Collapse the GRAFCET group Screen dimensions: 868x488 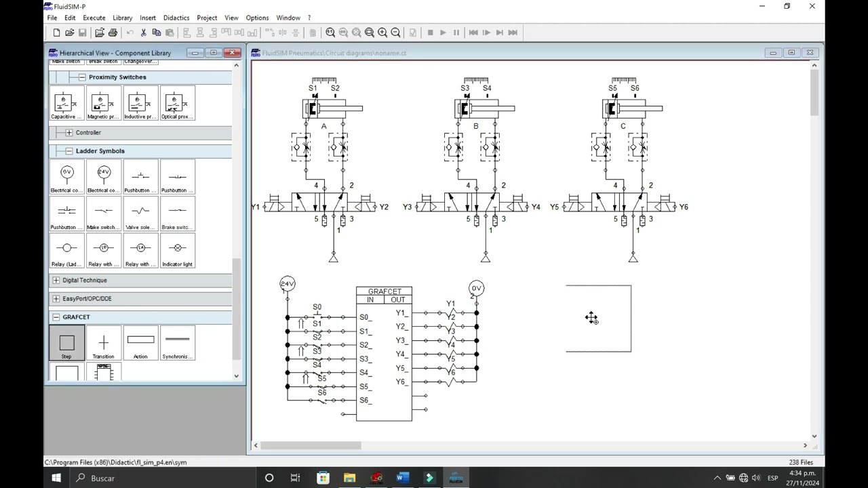[56, 317]
